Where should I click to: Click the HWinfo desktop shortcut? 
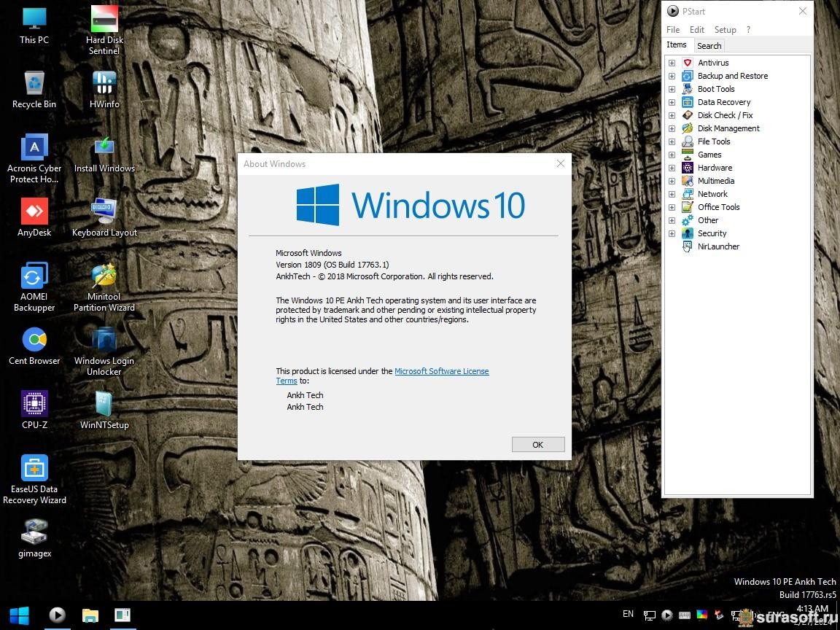pos(104,90)
